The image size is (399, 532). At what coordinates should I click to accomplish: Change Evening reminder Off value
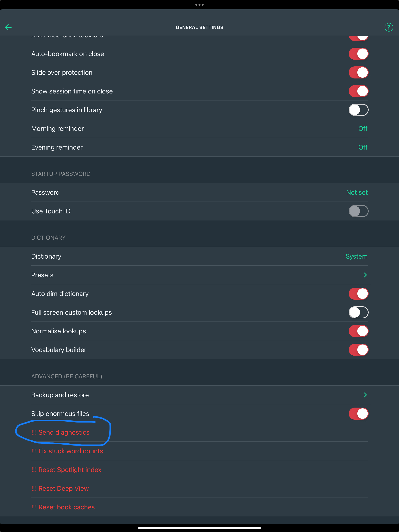pos(363,147)
